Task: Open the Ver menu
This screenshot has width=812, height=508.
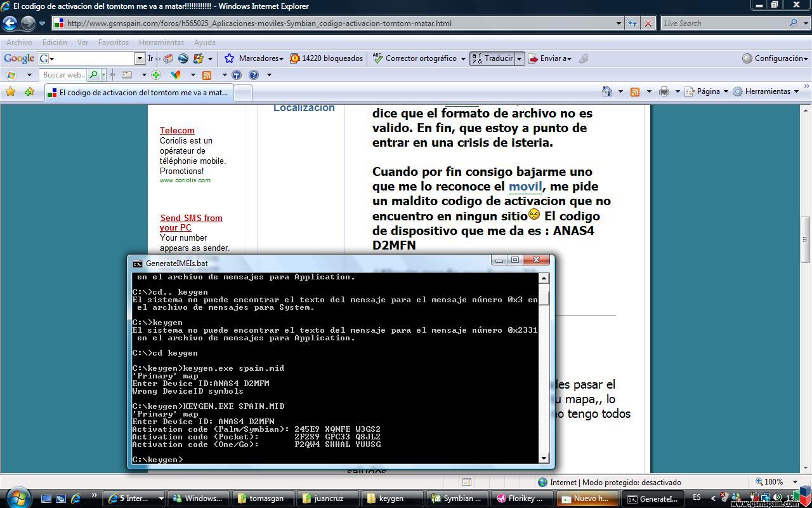Action: pyautogui.click(x=82, y=43)
